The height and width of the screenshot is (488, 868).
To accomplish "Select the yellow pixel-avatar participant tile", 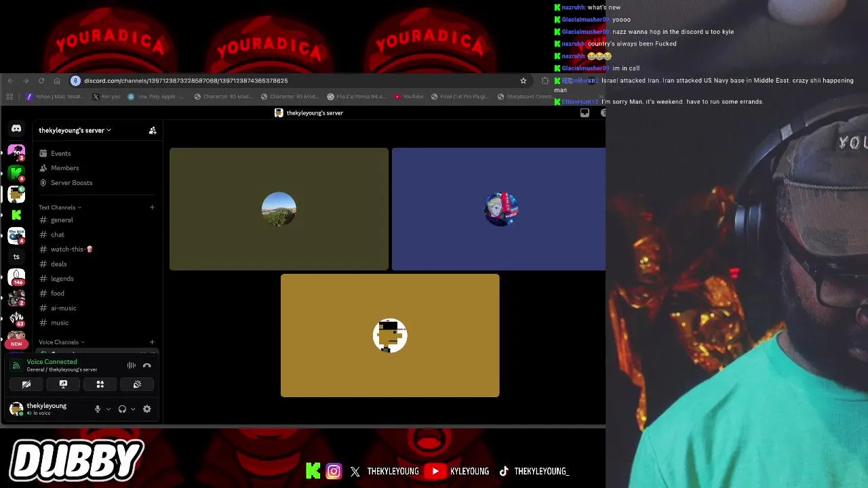I will (x=390, y=335).
